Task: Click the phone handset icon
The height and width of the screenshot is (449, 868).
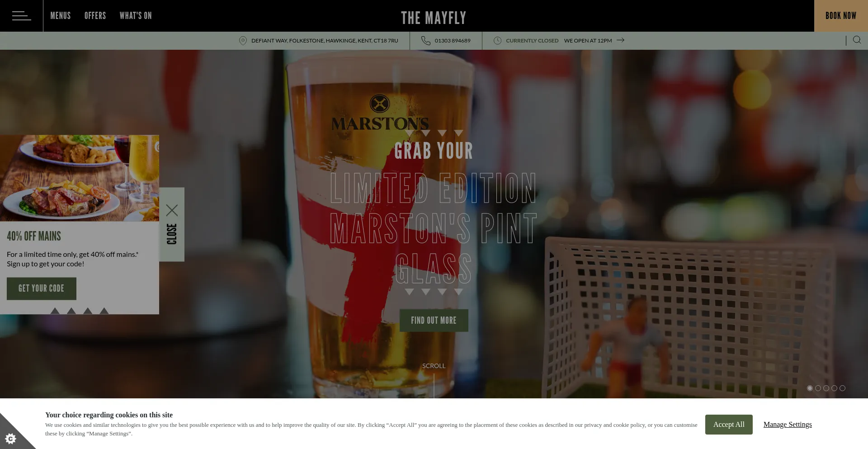Action: point(425,41)
